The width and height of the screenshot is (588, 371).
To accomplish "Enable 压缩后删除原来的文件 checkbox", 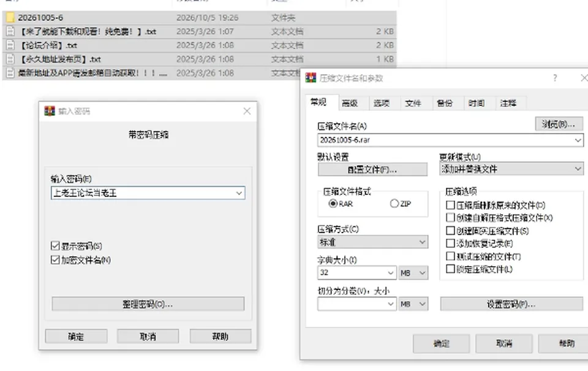I will point(450,205).
